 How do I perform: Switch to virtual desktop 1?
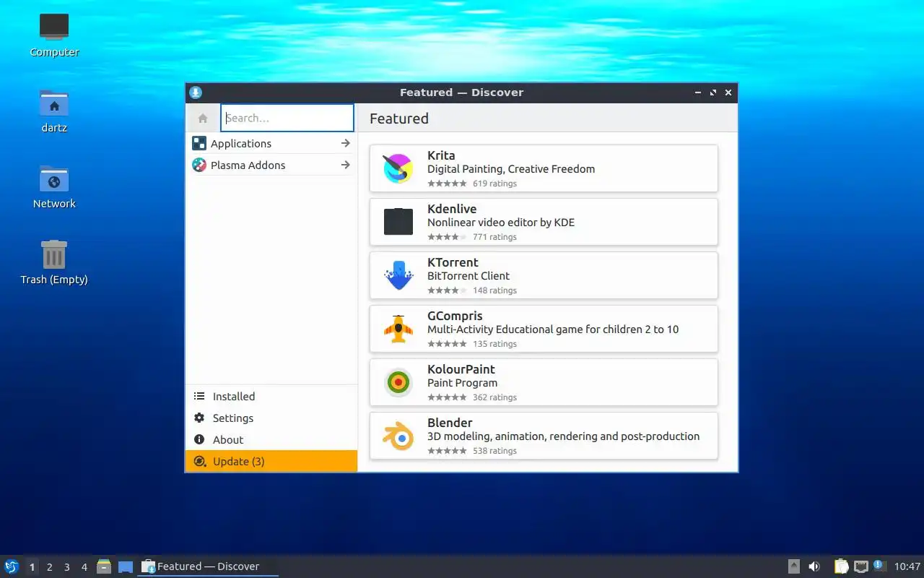(32, 567)
